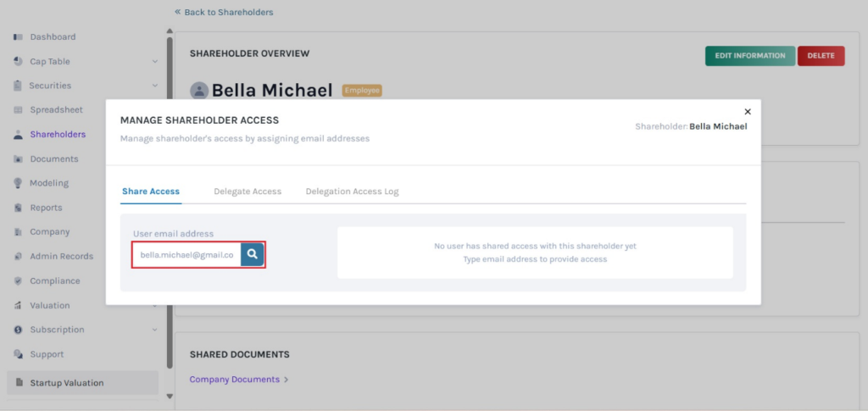This screenshot has width=868, height=411.
Task: Click the search magnifier button beside email
Action: (252, 254)
